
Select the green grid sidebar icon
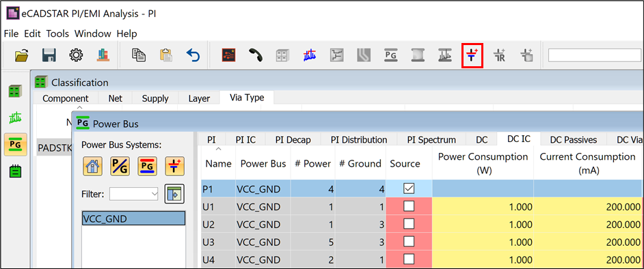click(x=16, y=91)
